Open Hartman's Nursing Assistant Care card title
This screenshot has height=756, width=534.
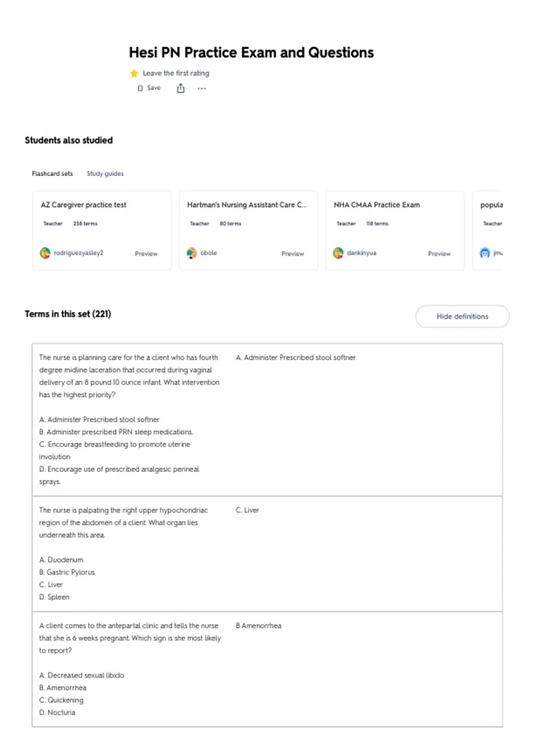247,205
